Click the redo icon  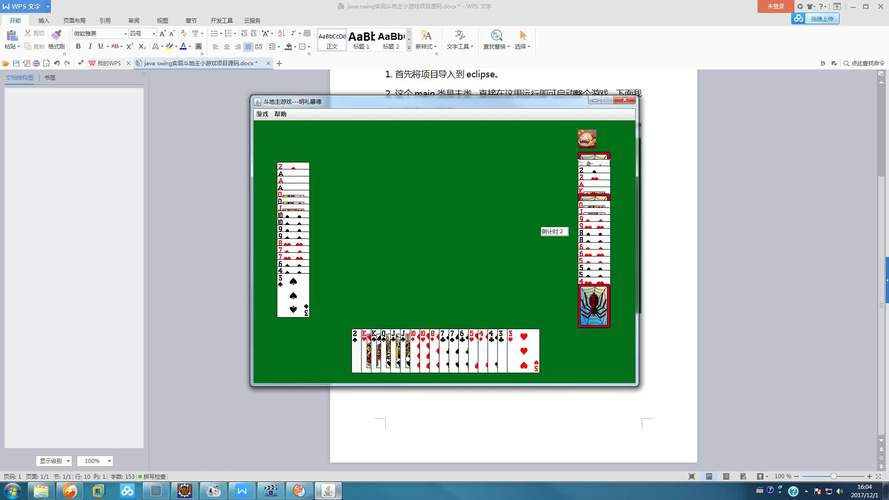pos(67,63)
